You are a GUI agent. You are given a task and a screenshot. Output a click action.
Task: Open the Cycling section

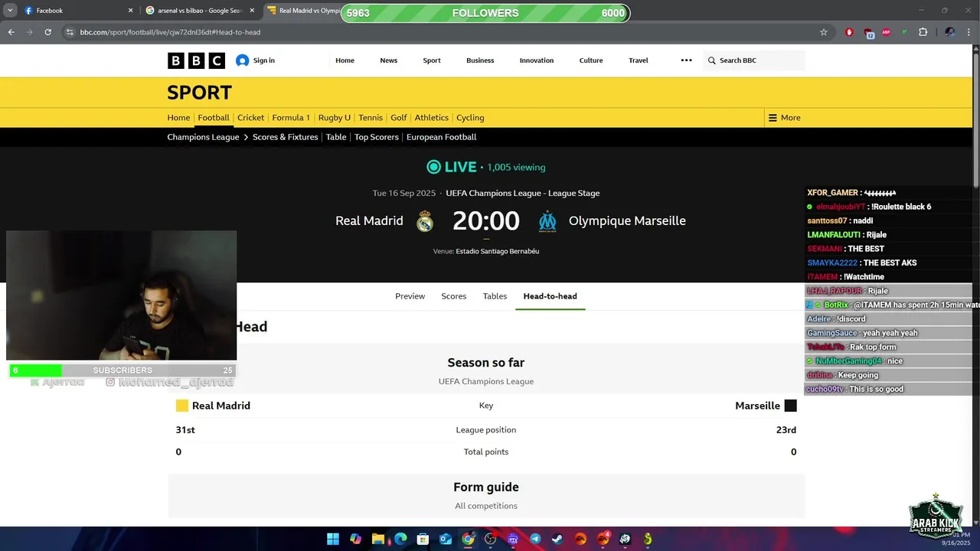470,118
